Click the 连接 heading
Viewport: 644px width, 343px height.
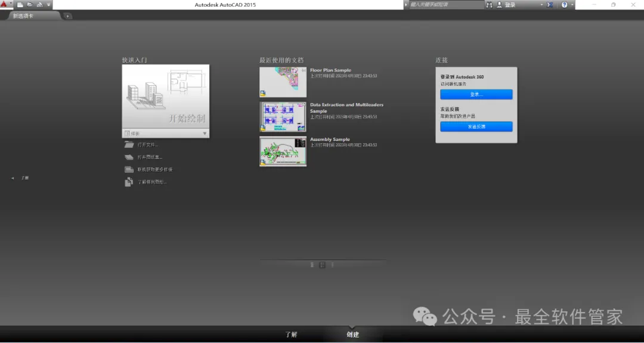tap(441, 60)
